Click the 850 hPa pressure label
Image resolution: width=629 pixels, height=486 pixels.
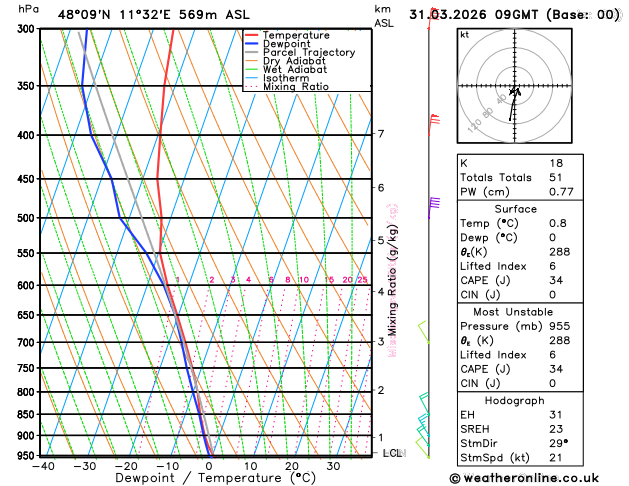coord(28,415)
